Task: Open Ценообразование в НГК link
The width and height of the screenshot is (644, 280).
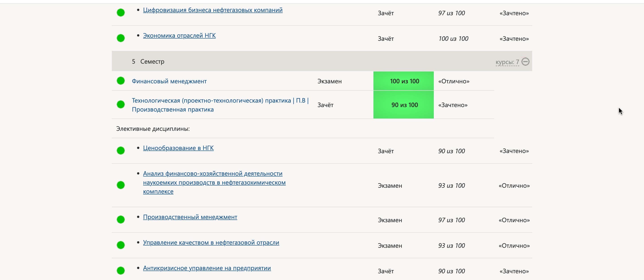Action: pos(178,148)
